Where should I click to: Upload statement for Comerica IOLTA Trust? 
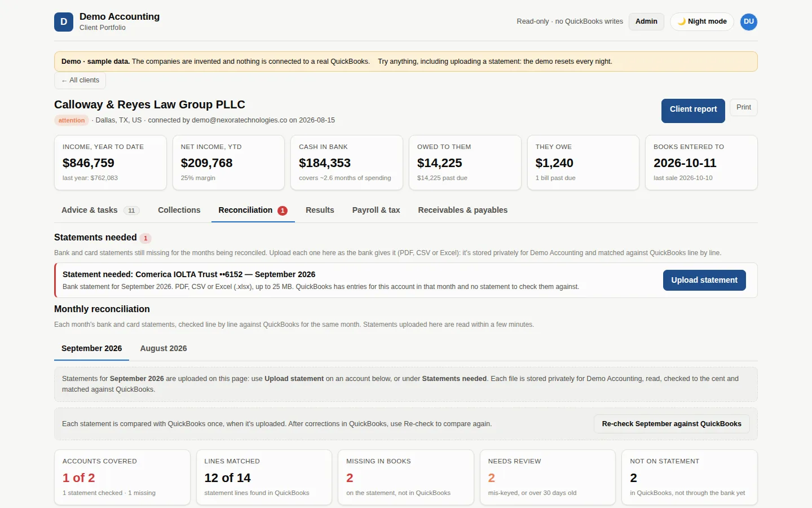click(x=704, y=280)
